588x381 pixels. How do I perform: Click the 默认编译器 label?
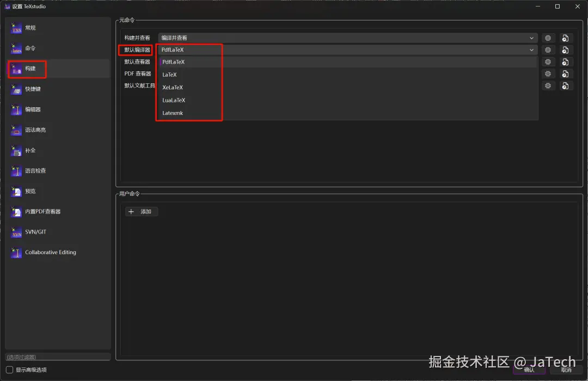[x=137, y=50]
